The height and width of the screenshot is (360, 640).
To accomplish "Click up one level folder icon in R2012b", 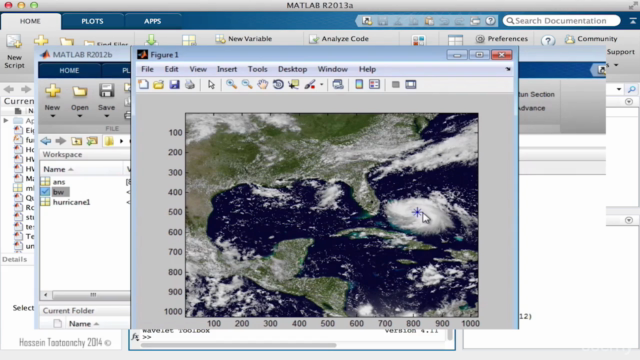I will click(76, 141).
